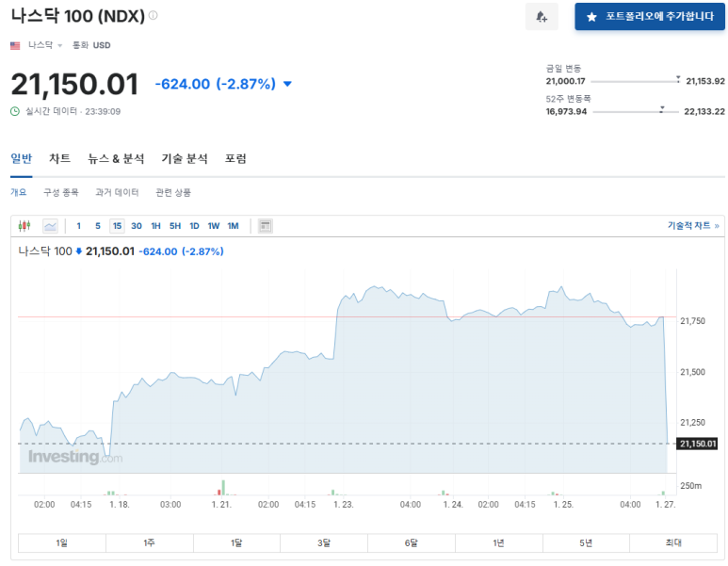
Task: Open the chart news overlay icon
Action: (265, 226)
